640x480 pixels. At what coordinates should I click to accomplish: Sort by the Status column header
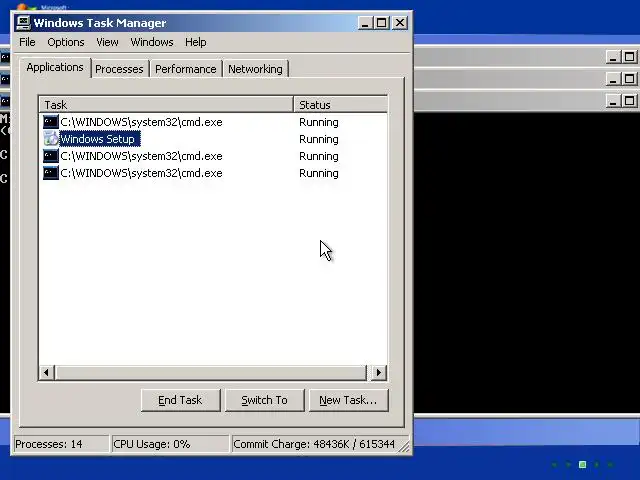[x=340, y=104]
